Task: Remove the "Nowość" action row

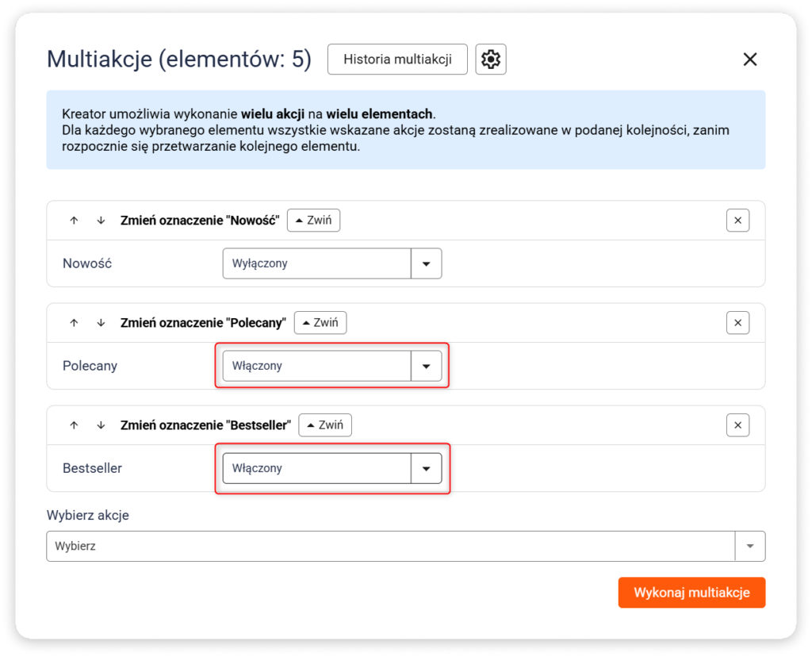Action: pyautogui.click(x=737, y=221)
